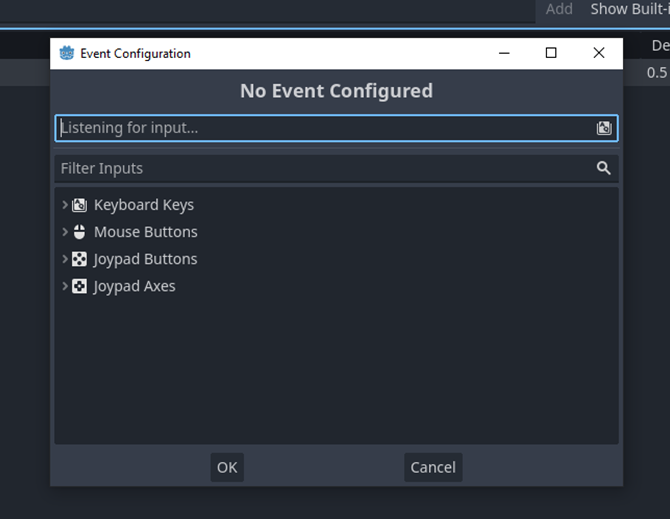Click the Keyboard Keys category icon
Viewport: 670px width, 519px height.
coord(80,205)
